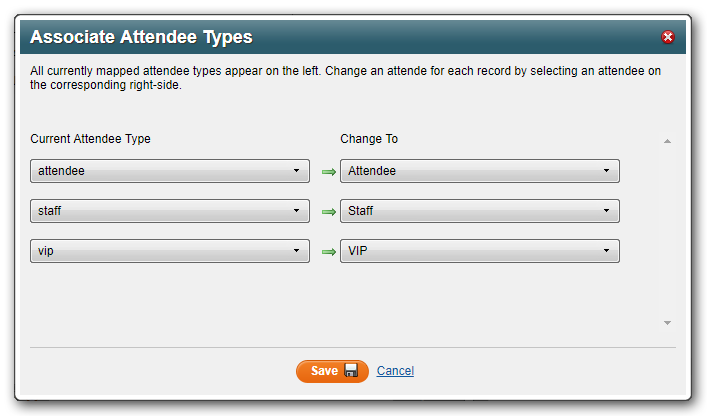Click the 'Associate Attendee Types' dialog title

(141, 38)
